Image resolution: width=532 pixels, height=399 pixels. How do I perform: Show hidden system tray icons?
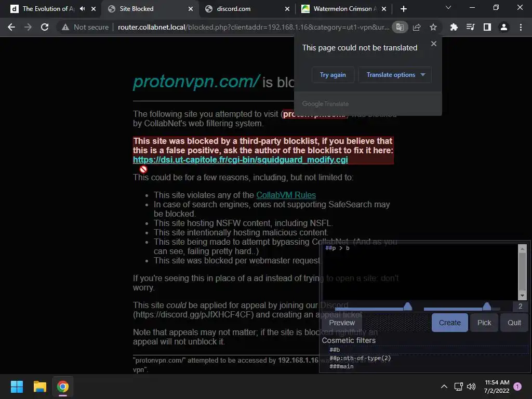tap(444, 387)
